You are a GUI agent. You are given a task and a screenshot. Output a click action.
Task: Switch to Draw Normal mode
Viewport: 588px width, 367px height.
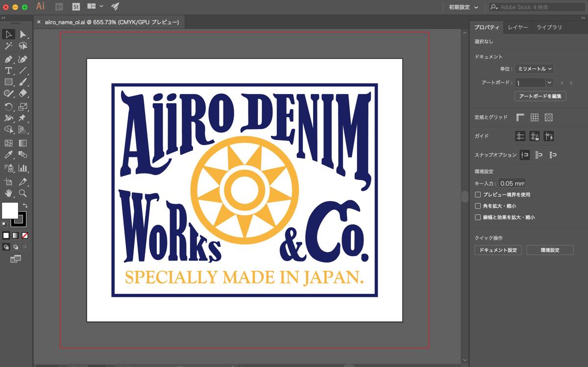coord(6,247)
